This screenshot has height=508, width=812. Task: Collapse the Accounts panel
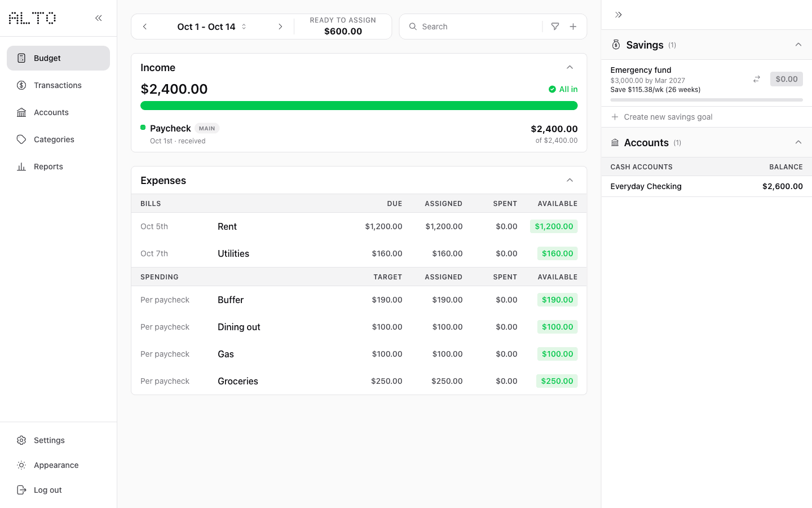click(798, 142)
